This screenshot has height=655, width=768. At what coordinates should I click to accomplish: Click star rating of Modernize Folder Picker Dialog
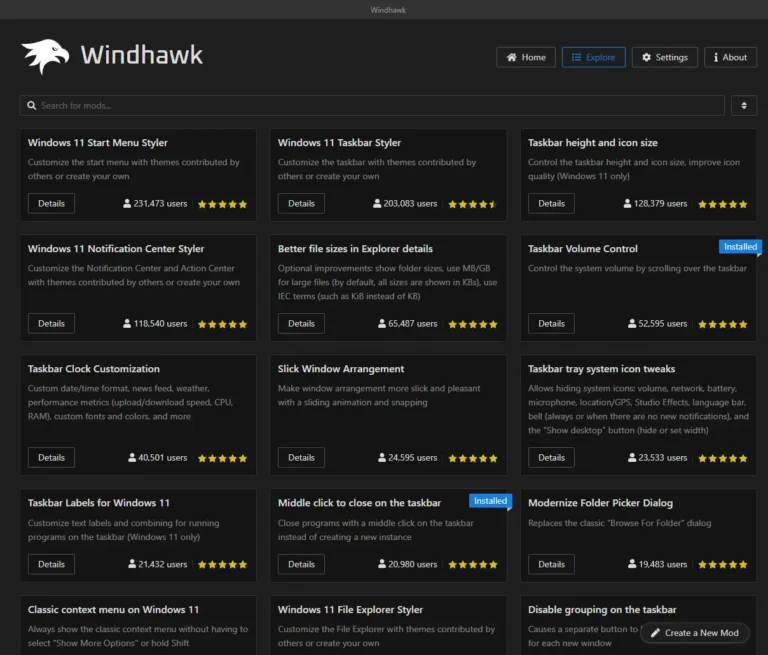(723, 564)
